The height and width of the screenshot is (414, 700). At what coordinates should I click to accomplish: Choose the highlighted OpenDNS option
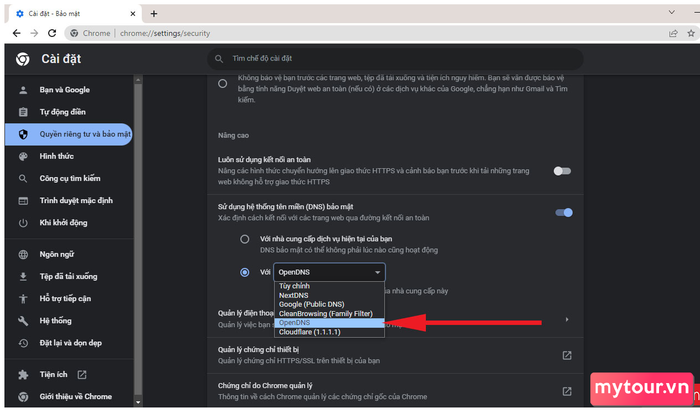329,322
